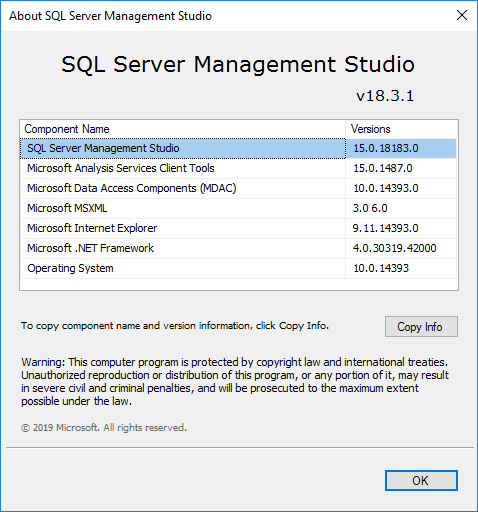
Task: Click the About SQL Server Management Studio title bar
Action: point(227,16)
